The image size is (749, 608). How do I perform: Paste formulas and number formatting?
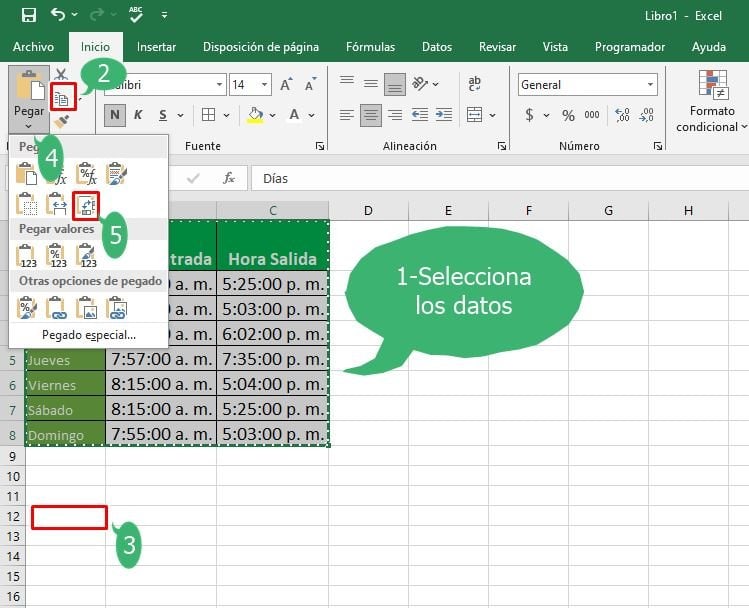tap(86, 173)
